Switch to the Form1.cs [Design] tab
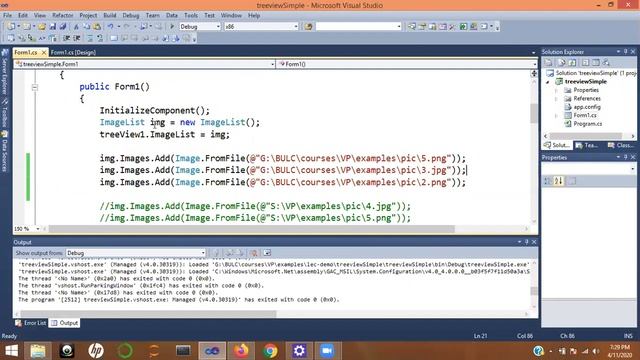This screenshot has height=360, width=640. point(73,52)
